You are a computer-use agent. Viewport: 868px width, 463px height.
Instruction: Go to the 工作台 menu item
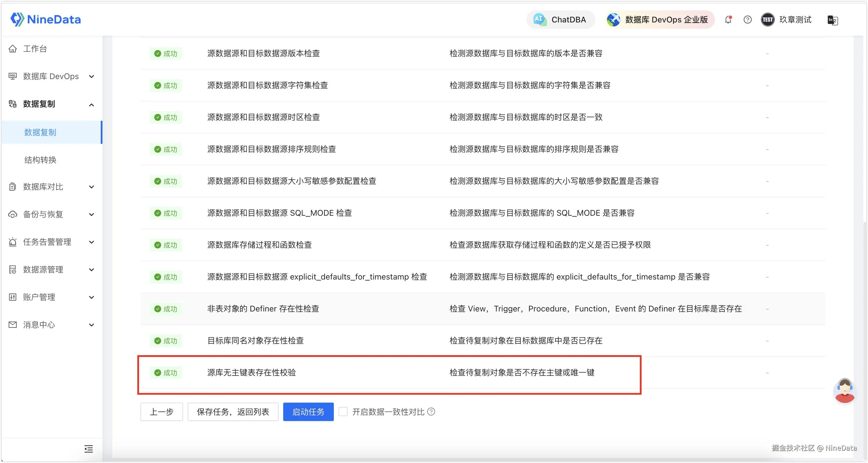point(35,49)
